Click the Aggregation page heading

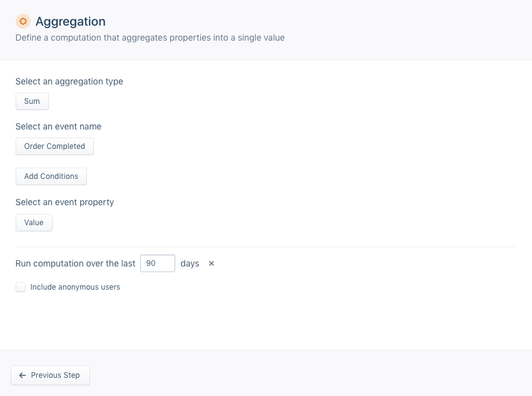tap(70, 22)
